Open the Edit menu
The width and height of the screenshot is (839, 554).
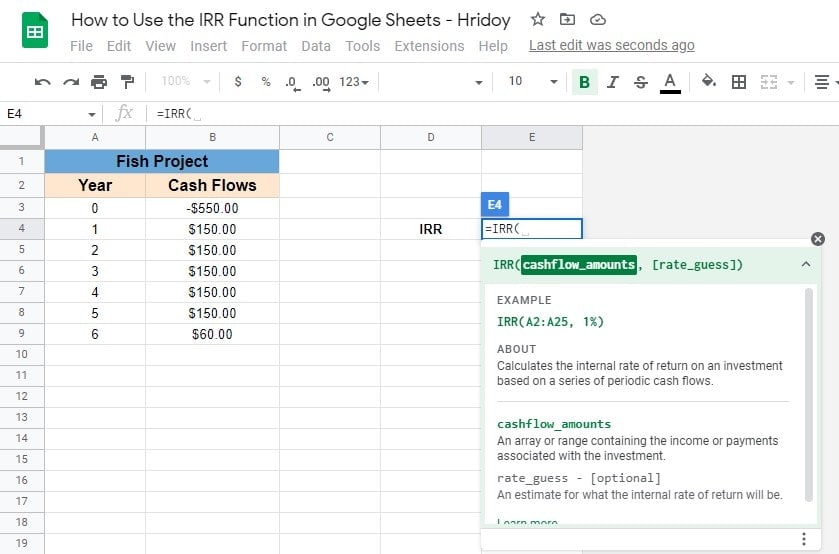[x=119, y=46]
